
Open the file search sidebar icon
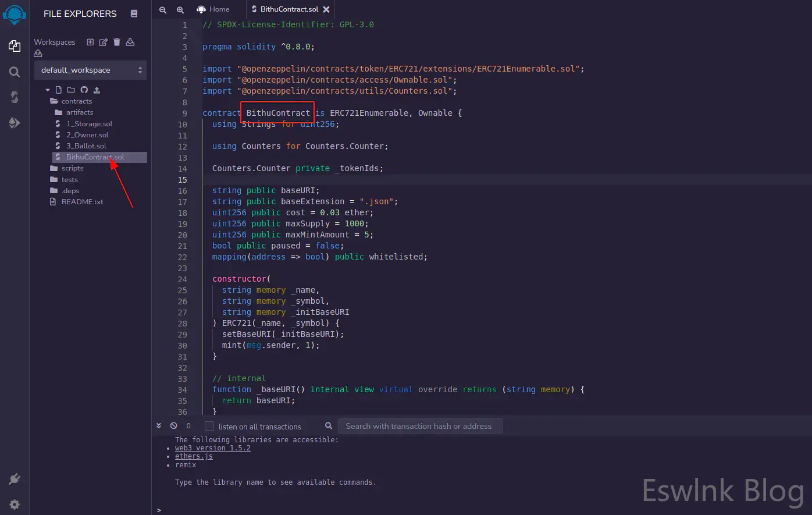15,72
